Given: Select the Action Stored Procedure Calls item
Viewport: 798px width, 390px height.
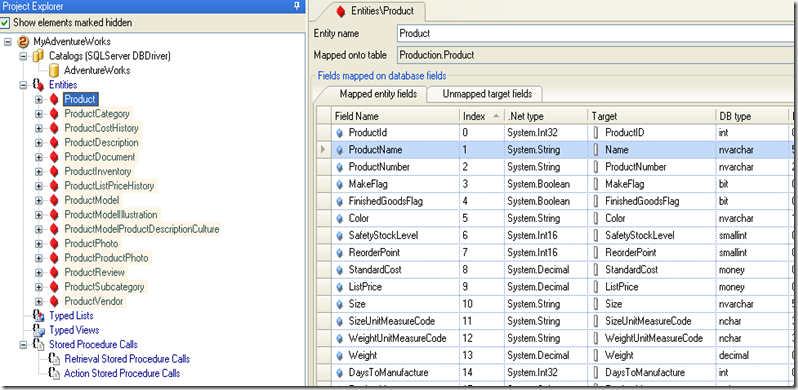Looking at the screenshot, I should [x=122, y=373].
